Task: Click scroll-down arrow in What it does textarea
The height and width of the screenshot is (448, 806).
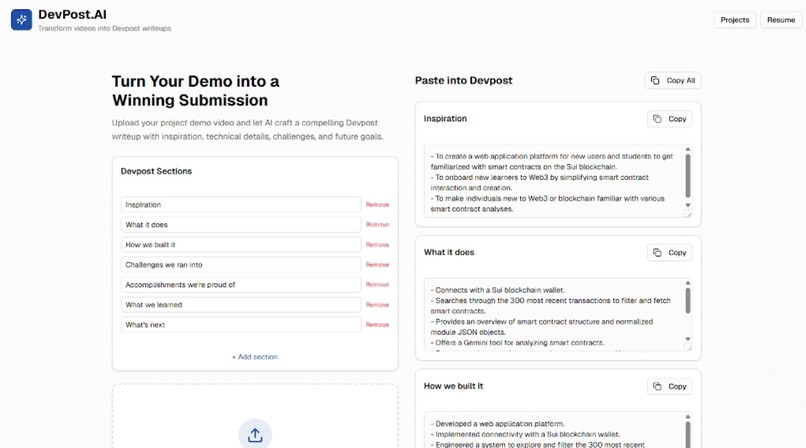Action: [688, 339]
